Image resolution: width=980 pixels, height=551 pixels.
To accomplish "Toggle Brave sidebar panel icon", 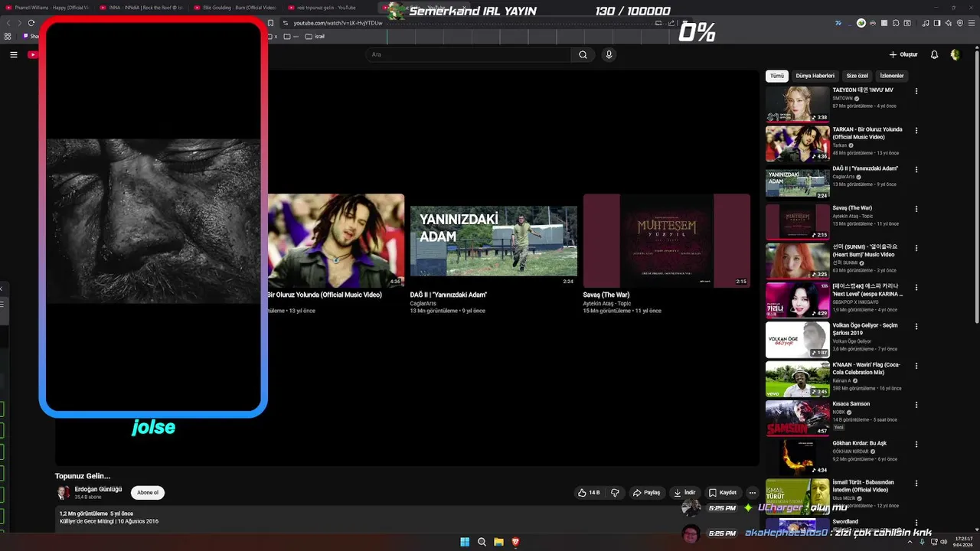I will coord(937,23).
